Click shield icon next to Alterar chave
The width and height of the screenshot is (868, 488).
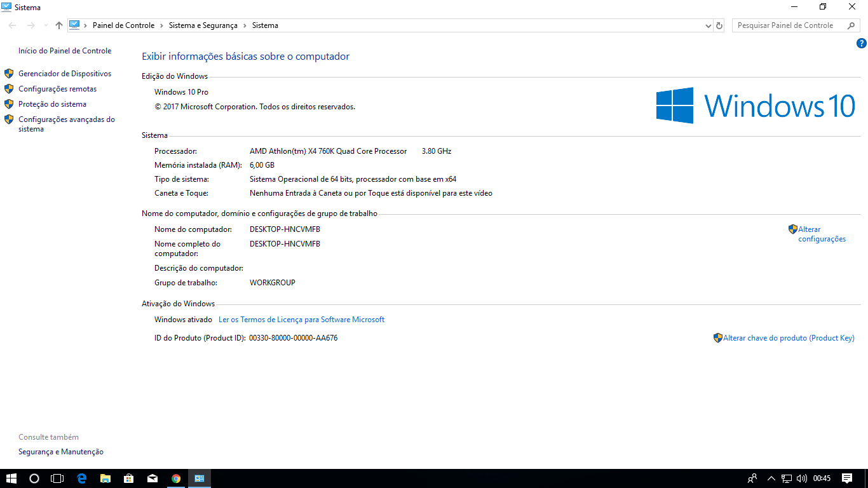(x=718, y=338)
